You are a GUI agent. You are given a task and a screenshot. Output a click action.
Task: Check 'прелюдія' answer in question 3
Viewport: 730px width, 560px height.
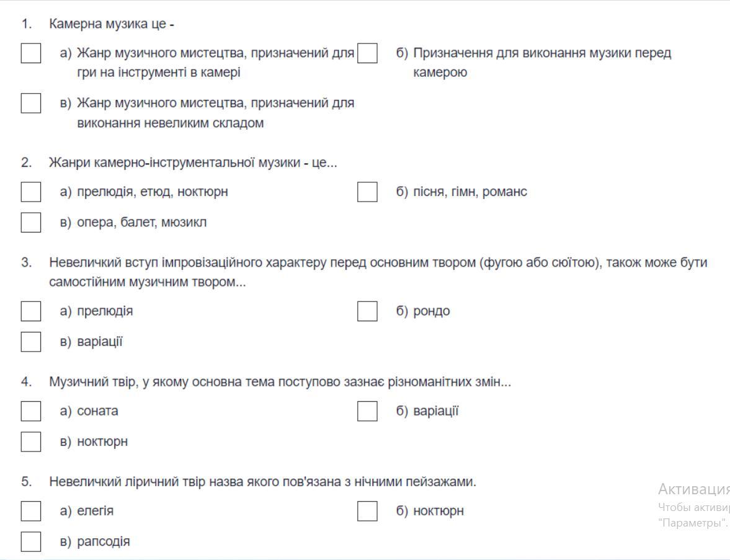tap(31, 311)
